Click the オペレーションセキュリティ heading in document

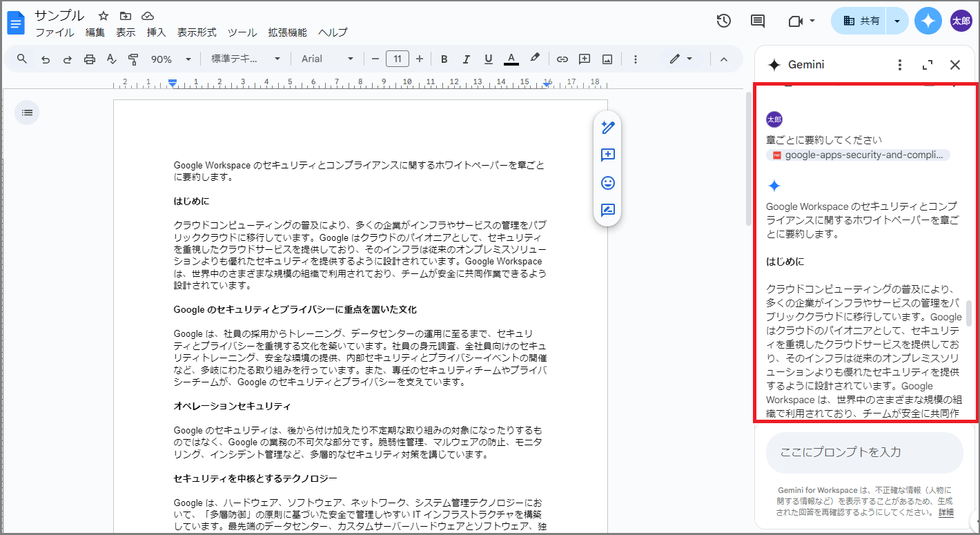232,405
